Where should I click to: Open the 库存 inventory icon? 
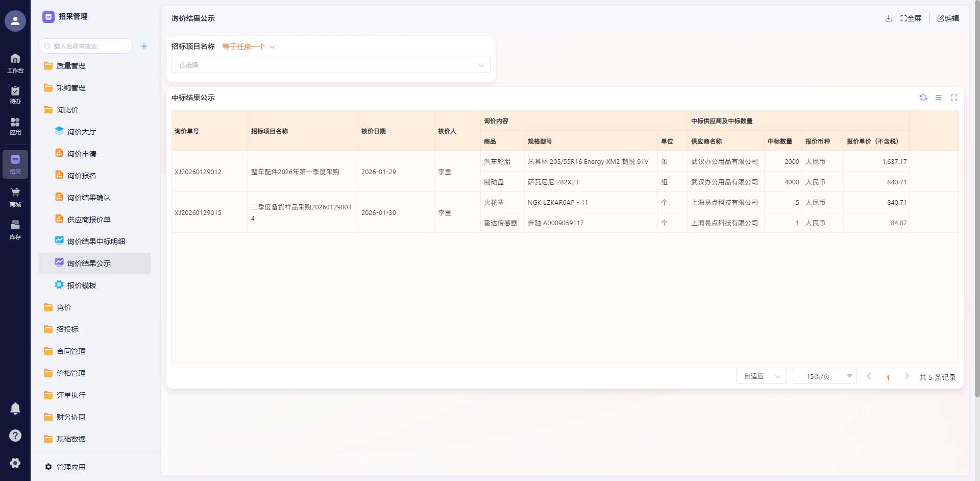click(15, 230)
